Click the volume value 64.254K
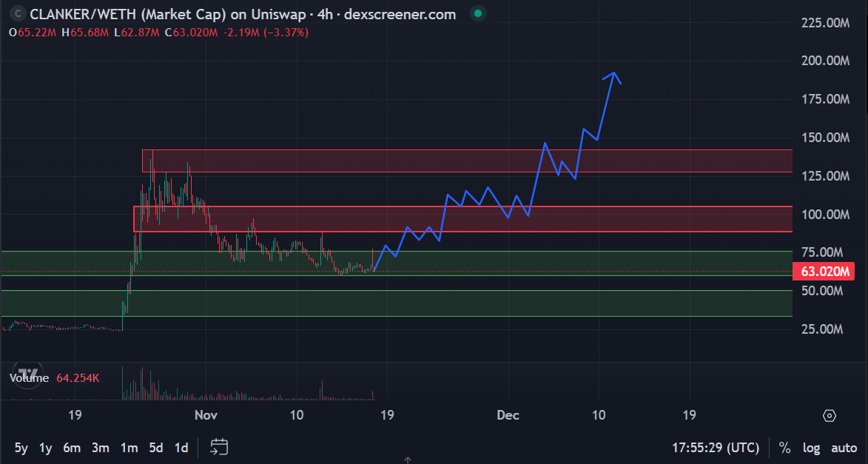 pos(78,377)
